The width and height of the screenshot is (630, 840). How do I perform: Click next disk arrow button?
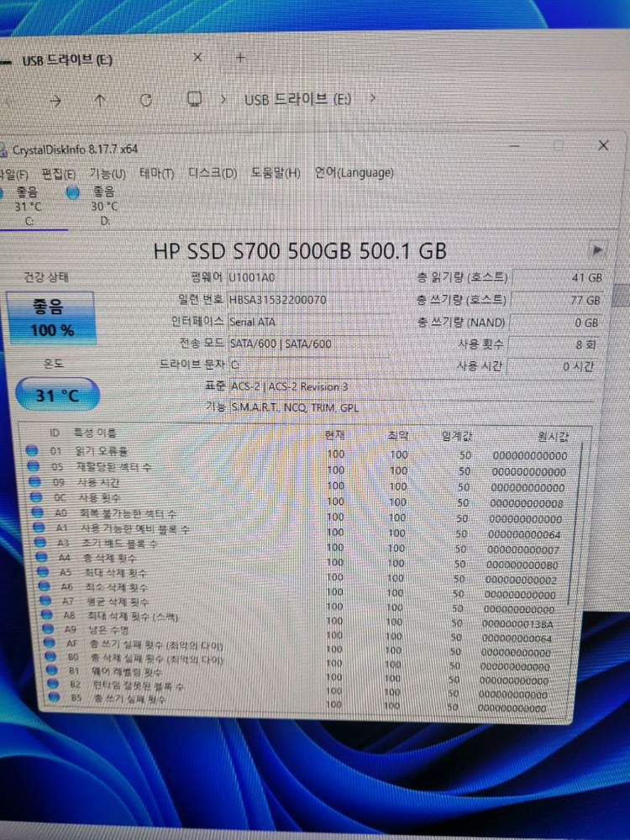click(x=597, y=249)
